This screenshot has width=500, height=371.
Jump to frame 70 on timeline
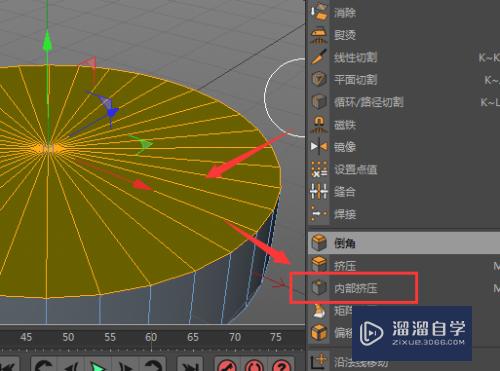pyautogui.click(x=235, y=337)
